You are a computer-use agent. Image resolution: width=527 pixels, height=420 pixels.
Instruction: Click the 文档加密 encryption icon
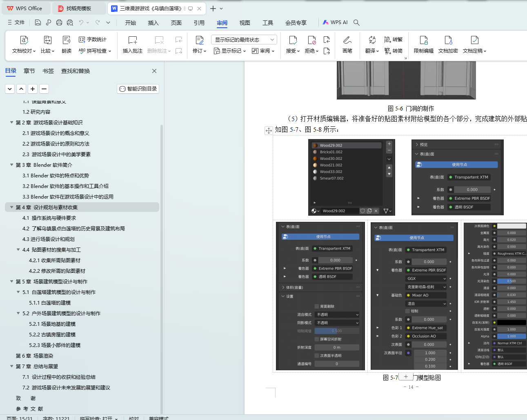pos(448,40)
